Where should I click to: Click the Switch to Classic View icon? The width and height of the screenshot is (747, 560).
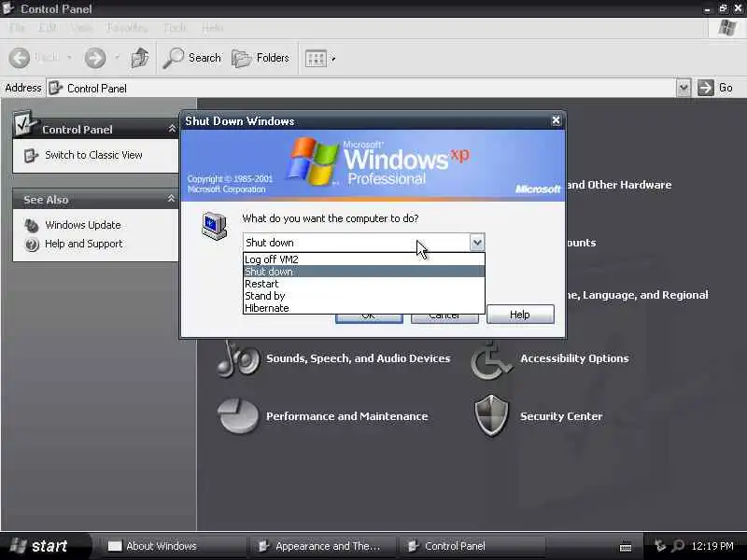click(x=31, y=156)
